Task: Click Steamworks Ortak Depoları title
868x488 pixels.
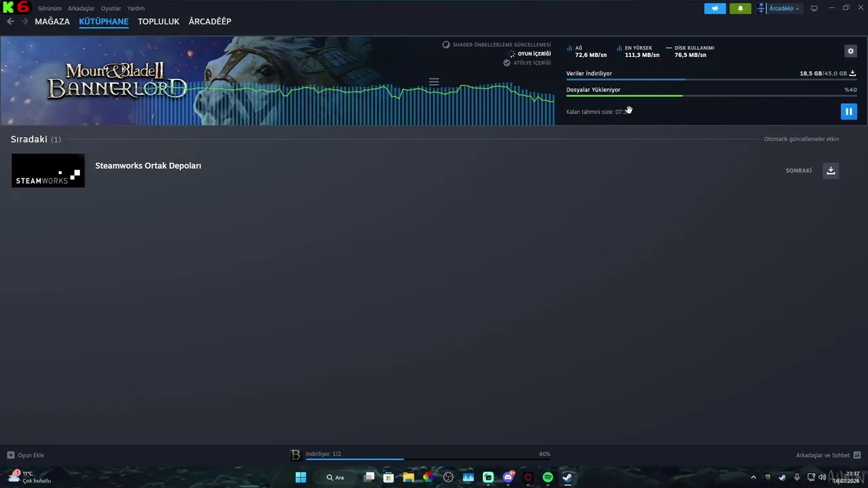Action: click(148, 165)
